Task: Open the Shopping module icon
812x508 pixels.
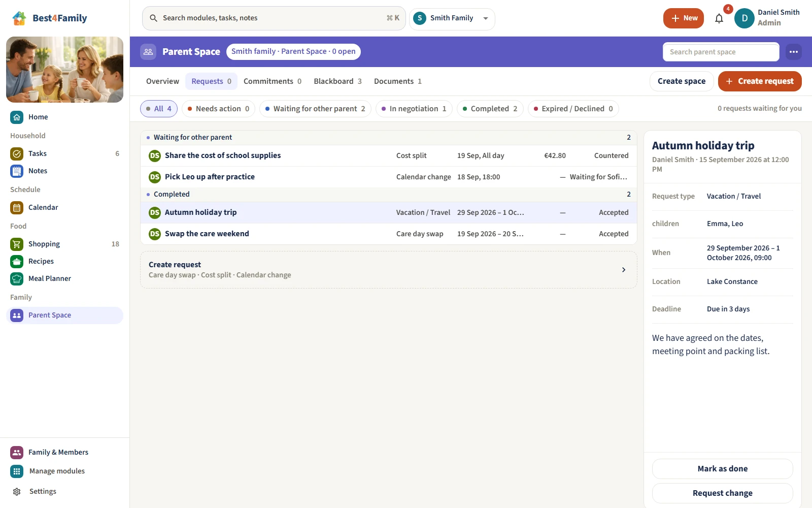Action: pos(17,244)
